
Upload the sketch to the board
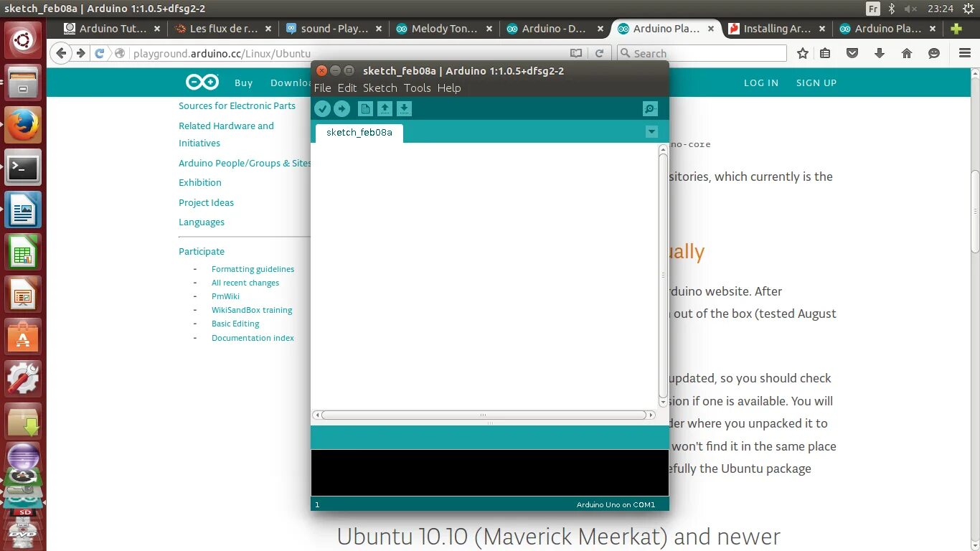tap(342, 108)
